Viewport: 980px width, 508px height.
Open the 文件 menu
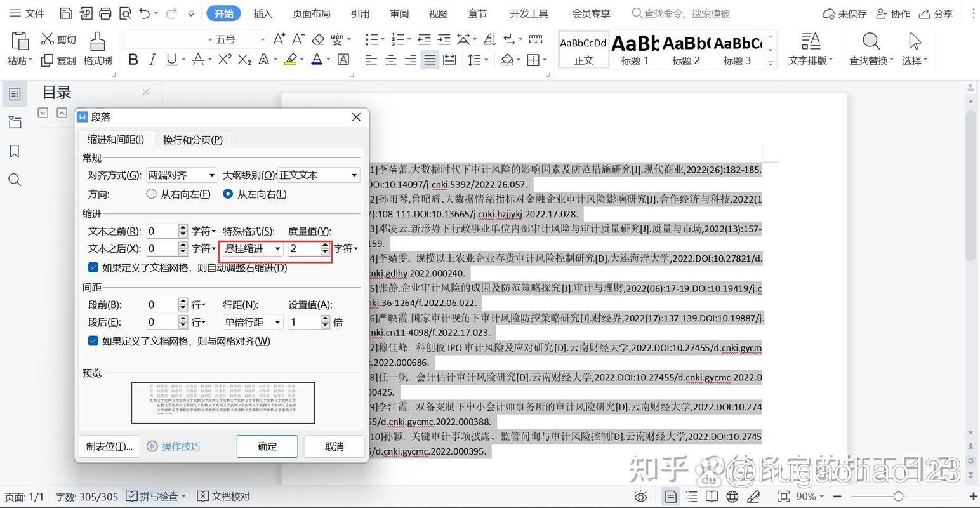27,13
